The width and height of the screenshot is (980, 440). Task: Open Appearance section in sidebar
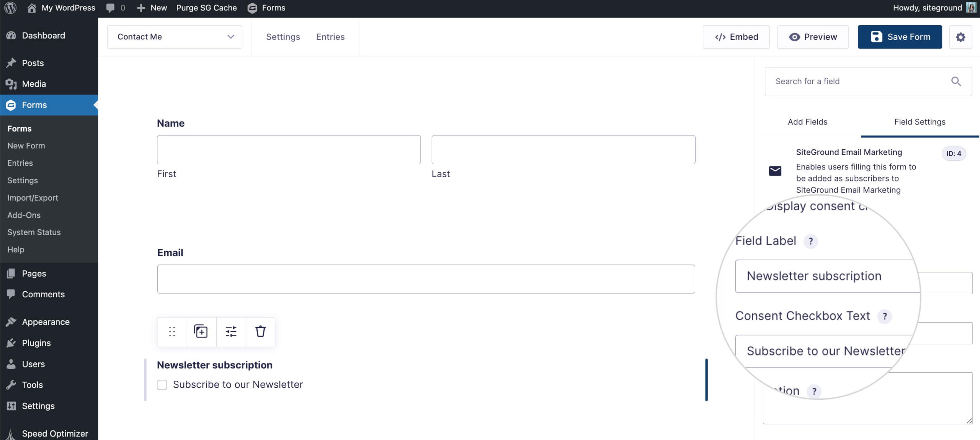point(49,322)
